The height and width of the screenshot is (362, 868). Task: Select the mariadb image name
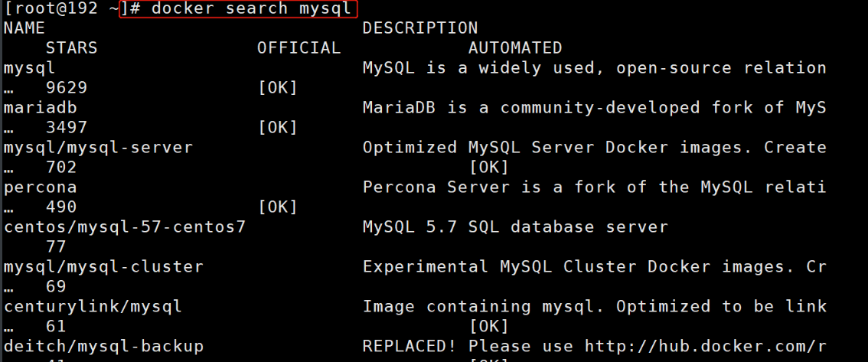pos(40,108)
